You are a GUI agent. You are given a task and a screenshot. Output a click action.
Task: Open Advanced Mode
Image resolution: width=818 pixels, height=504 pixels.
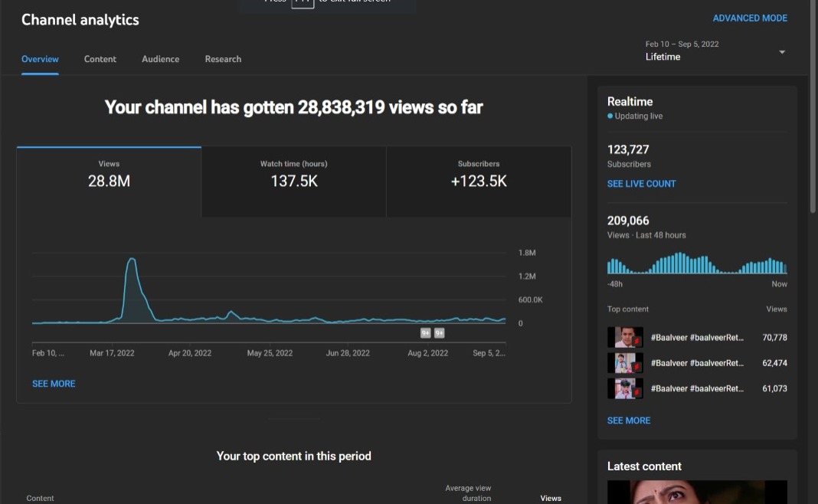pyautogui.click(x=750, y=18)
